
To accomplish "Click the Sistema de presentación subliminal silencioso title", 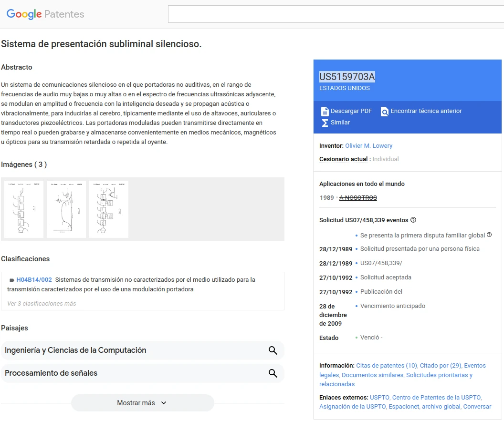I will tap(101, 44).
